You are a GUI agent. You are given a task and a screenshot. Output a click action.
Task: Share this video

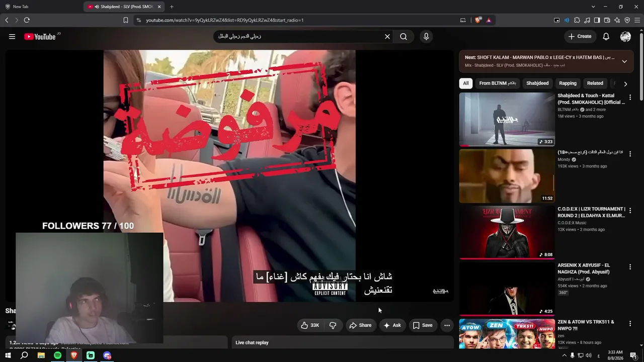click(360, 325)
